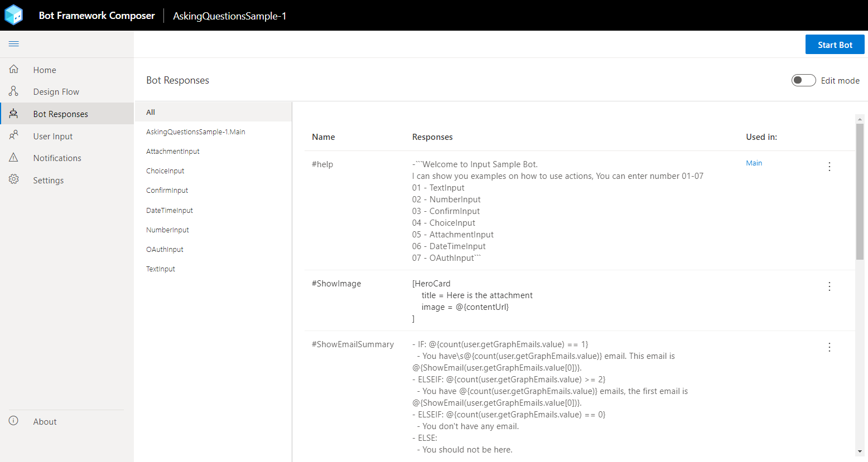868x462 pixels.
Task: Open the Notifications page
Action: 67,158
